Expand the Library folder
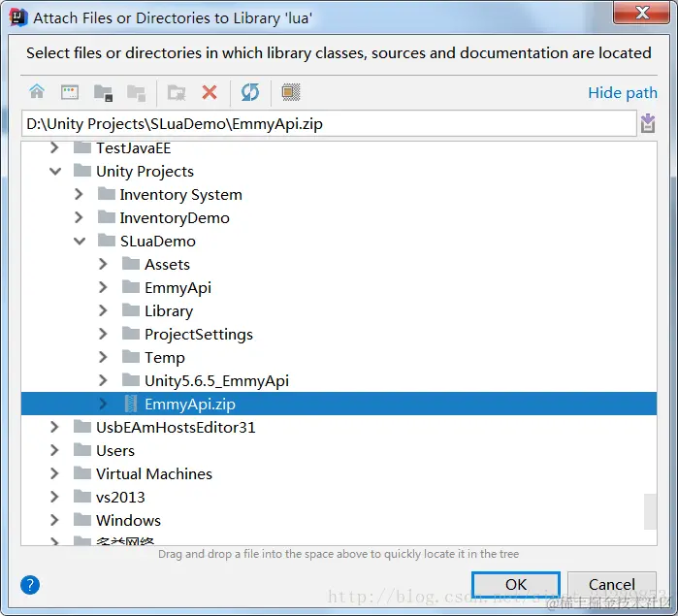Screen dimensions: 678x616 (103, 310)
